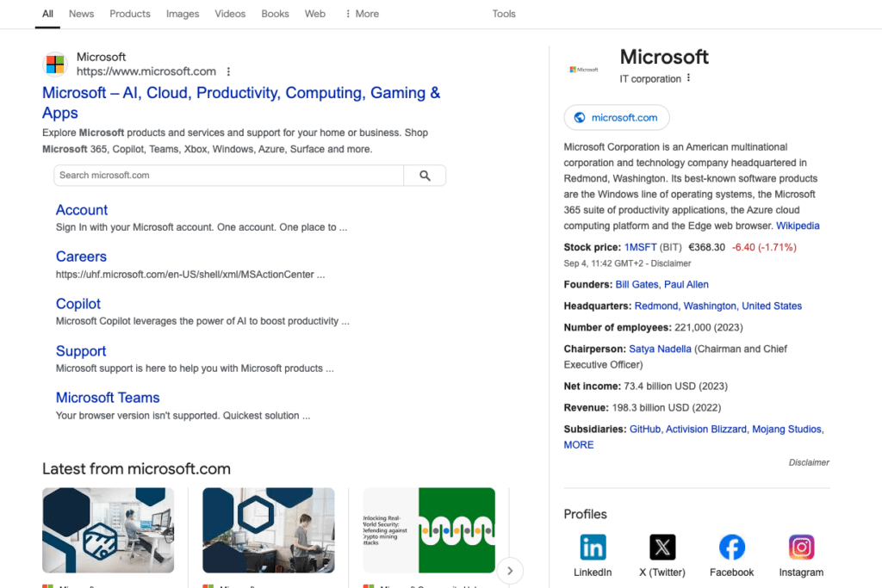Open the Paul Allen founder link

click(x=686, y=284)
